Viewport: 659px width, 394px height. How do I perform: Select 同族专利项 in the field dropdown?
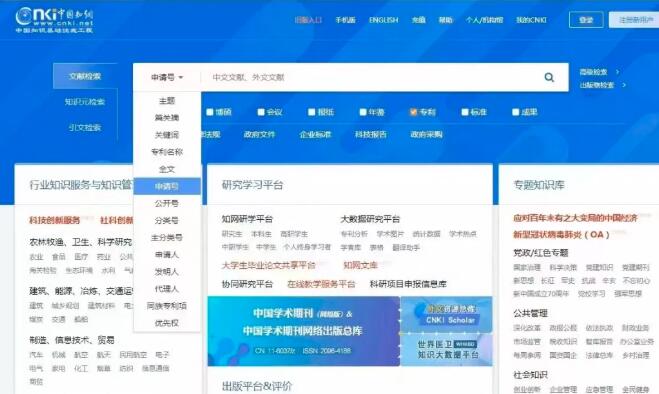[167, 306]
